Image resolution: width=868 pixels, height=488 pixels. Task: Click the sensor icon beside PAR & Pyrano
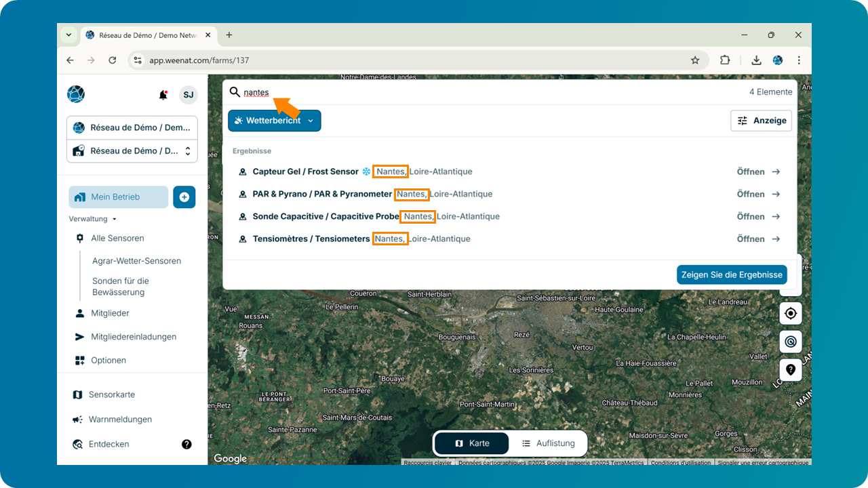click(x=242, y=195)
